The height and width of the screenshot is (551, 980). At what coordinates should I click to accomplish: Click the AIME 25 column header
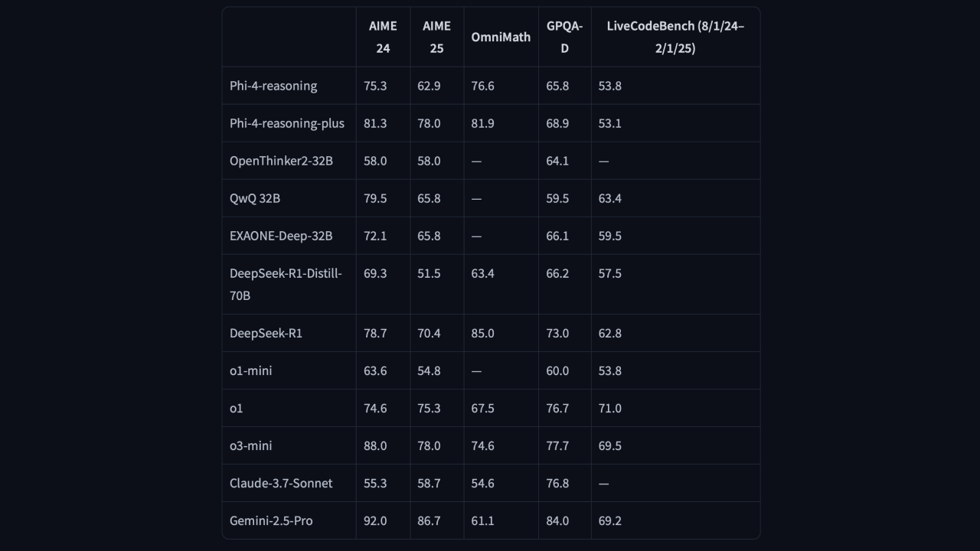point(436,37)
